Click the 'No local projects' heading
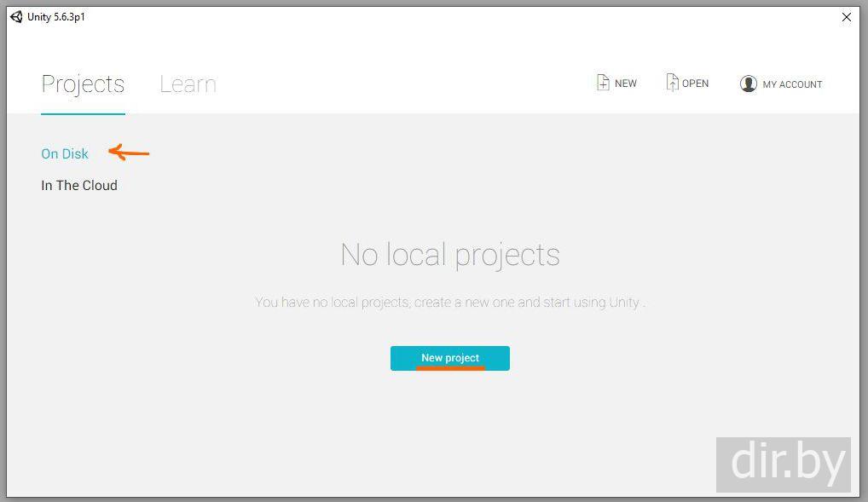868x502 pixels. (450, 255)
